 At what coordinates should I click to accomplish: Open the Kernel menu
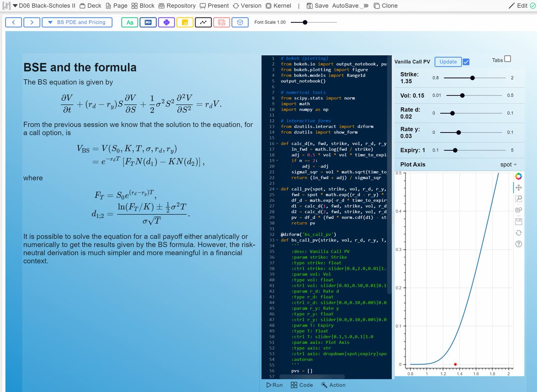click(x=278, y=6)
